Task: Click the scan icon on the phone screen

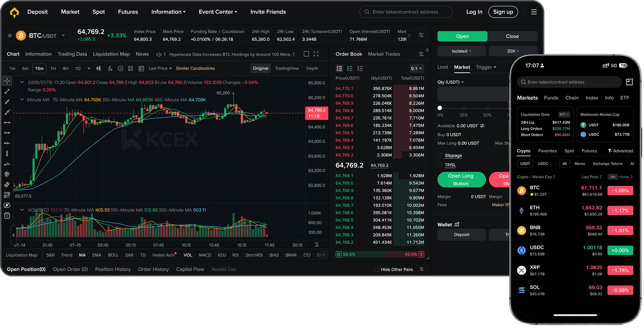Action: click(630, 82)
